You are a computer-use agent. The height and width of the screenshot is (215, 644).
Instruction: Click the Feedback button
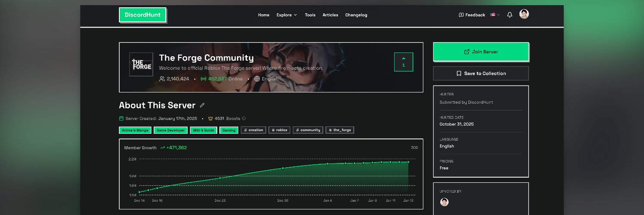[472, 15]
